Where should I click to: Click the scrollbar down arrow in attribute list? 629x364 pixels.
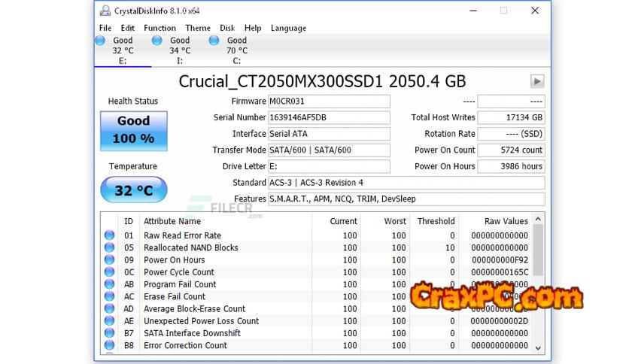coord(537,347)
